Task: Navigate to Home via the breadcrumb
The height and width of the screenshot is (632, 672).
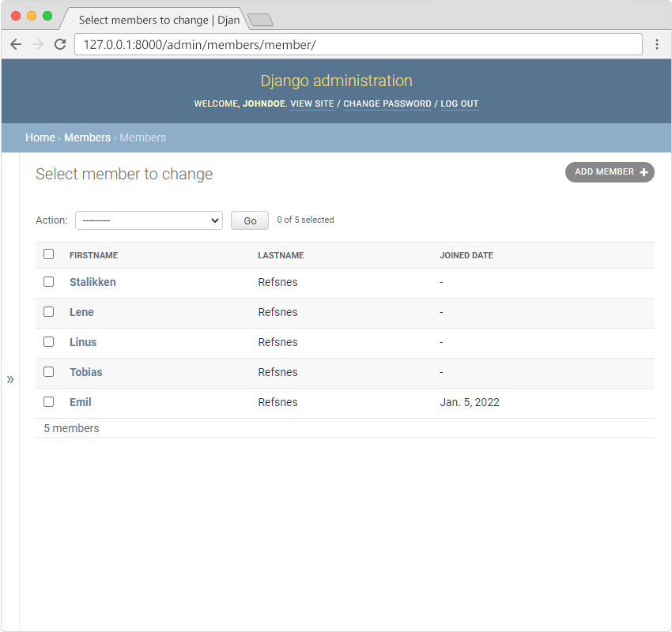Action: (40, 137)
